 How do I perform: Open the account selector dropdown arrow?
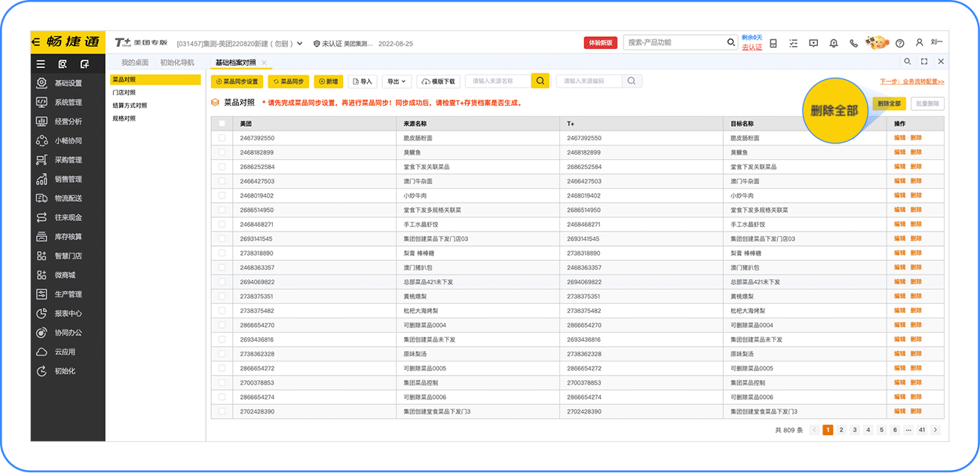pos(299,44)
